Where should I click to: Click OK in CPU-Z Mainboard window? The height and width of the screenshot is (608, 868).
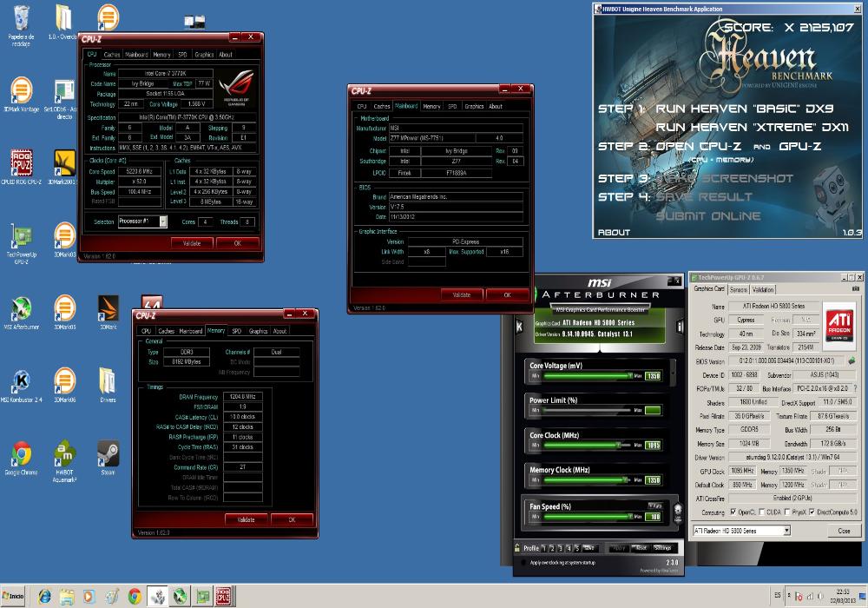click(x=507, y=295)
